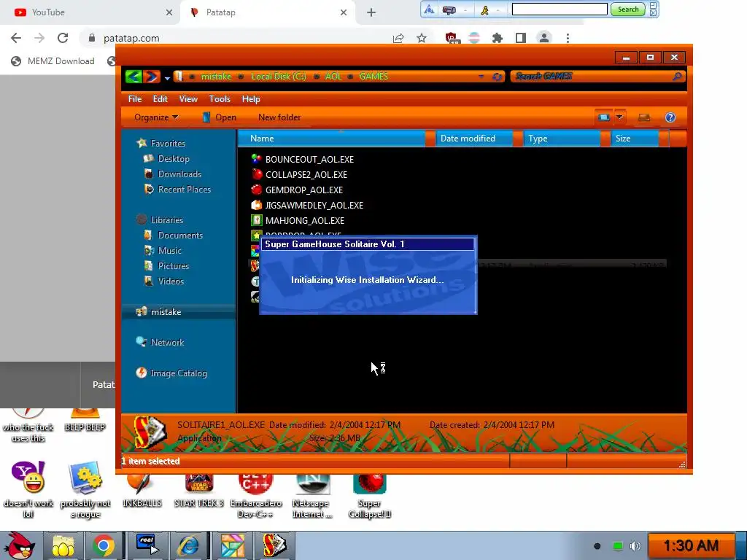
Task: Expand the address bar history dropdown
Action: click(481, 76)
